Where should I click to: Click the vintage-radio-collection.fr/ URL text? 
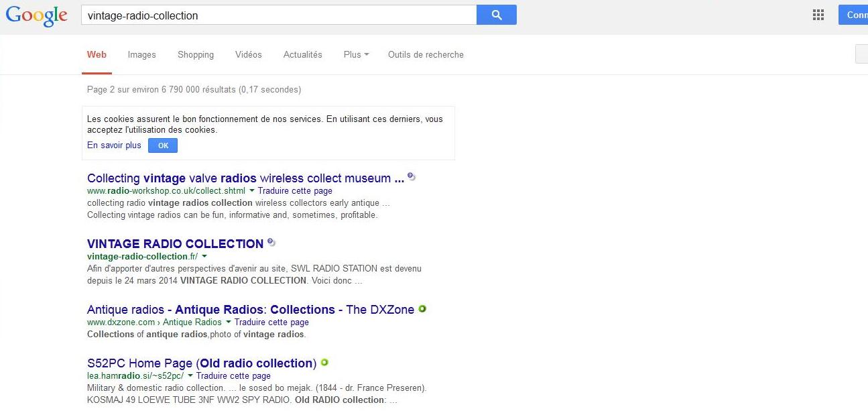[143, 257]
